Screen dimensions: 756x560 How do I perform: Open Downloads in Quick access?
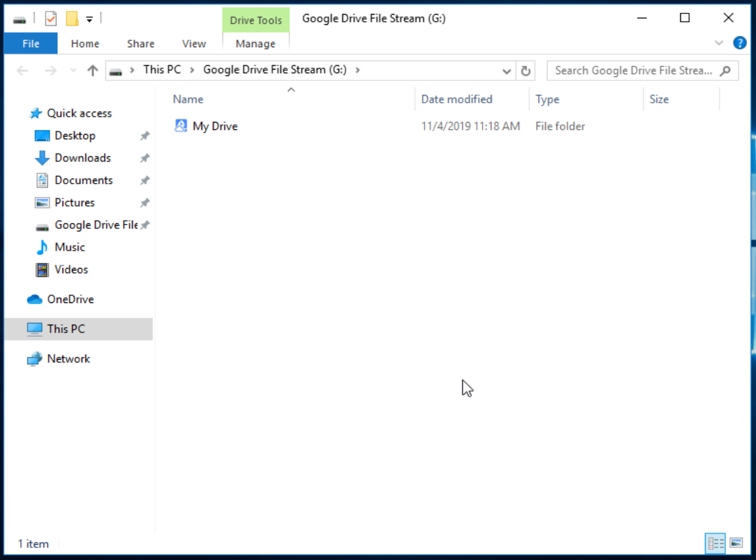[x=83, y=158]
